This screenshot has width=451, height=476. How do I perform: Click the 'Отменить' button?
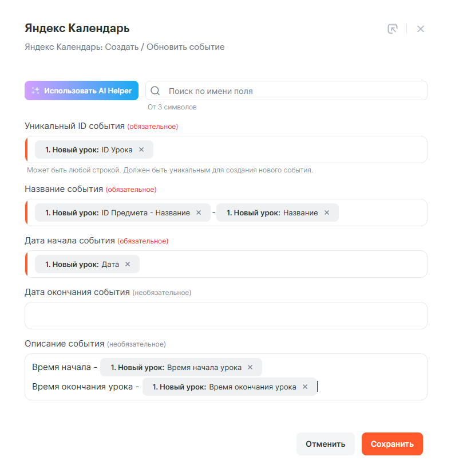(x=325, y=444)
